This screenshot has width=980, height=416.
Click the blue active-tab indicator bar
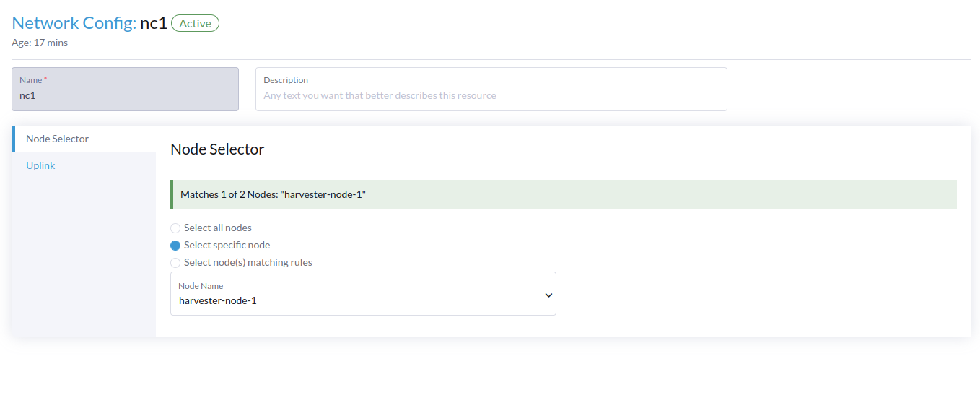(x=13, y=139)
